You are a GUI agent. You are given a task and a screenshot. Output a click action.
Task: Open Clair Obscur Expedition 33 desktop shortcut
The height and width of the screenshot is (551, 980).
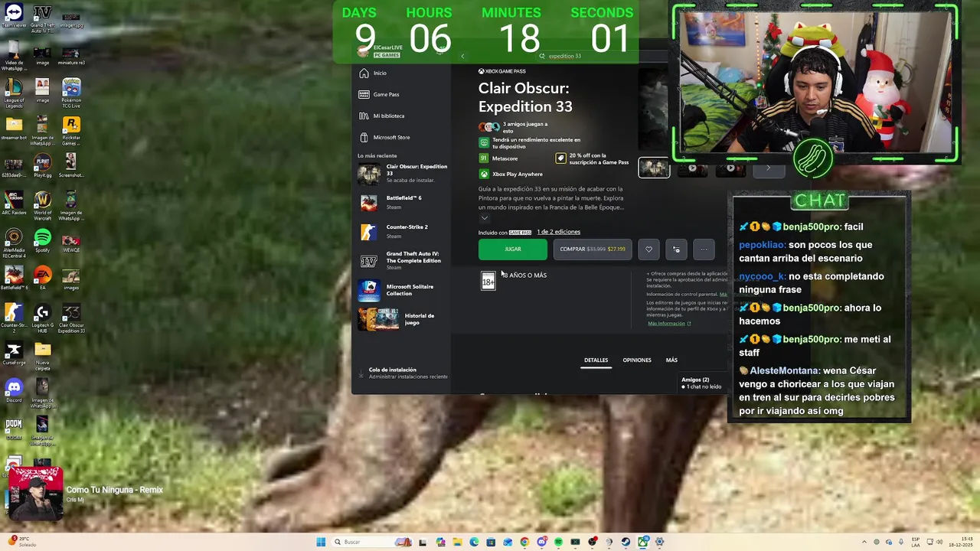pos(71,318)
